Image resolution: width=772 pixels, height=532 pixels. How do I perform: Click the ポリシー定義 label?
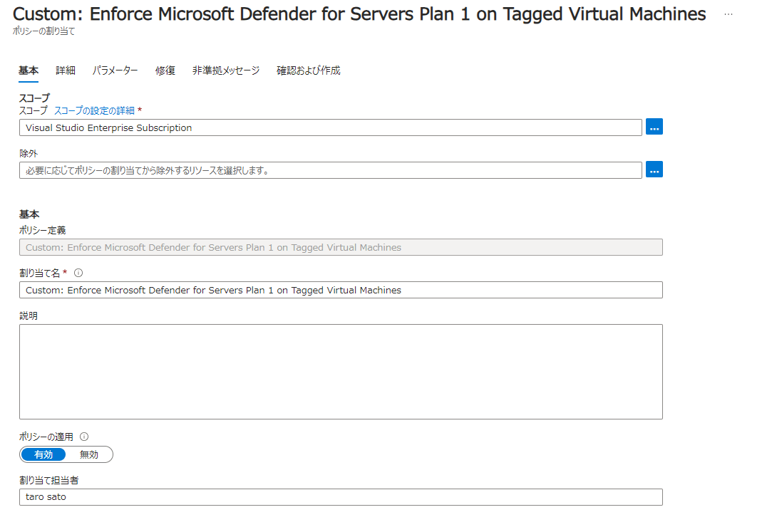click(42, 230)
